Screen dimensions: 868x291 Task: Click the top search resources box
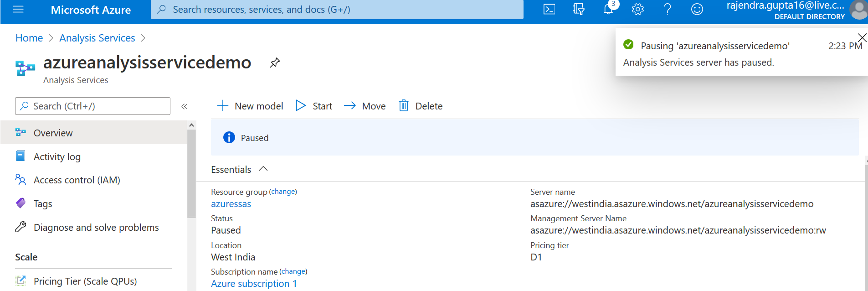pos(337,10)
